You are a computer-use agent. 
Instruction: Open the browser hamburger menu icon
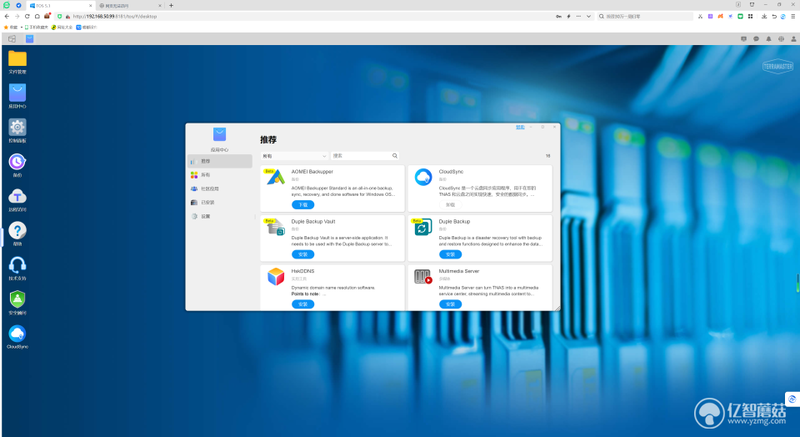793,16
